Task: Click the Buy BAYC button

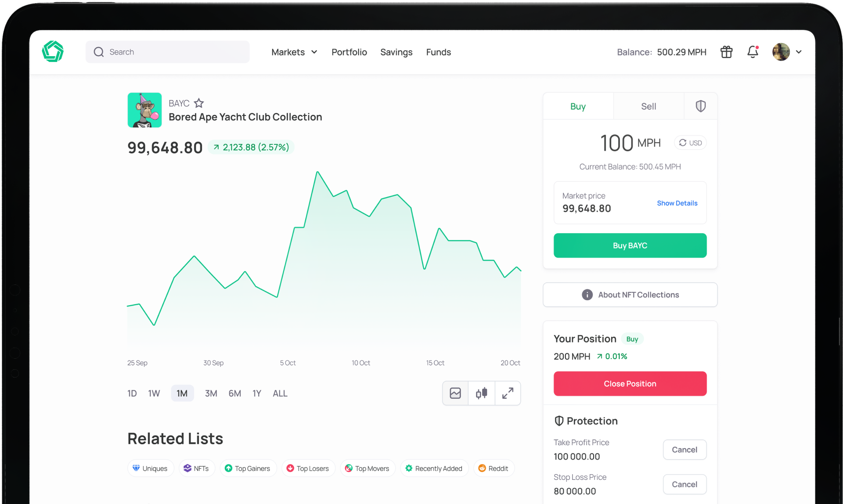Action: point(630,245)
